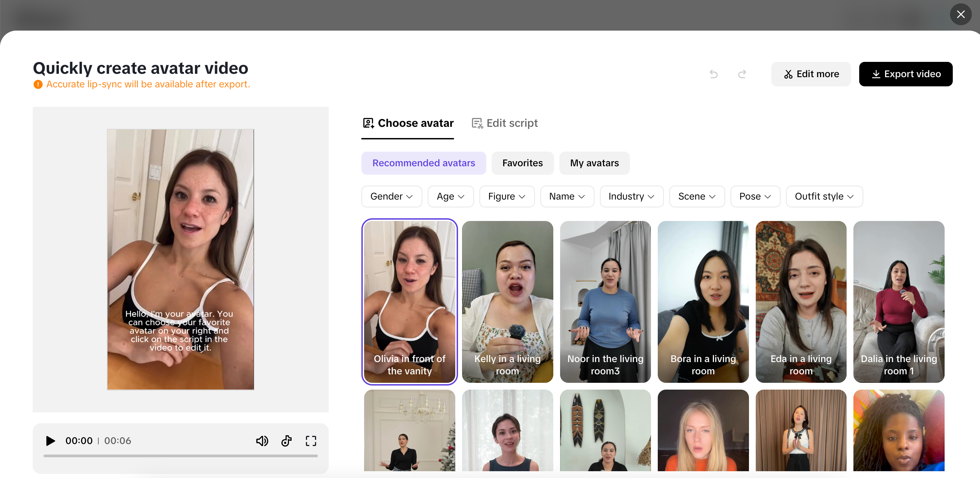Screen dimensions: 980x478
Task: Open fullscreen preview mode
Action: point(311,441)
